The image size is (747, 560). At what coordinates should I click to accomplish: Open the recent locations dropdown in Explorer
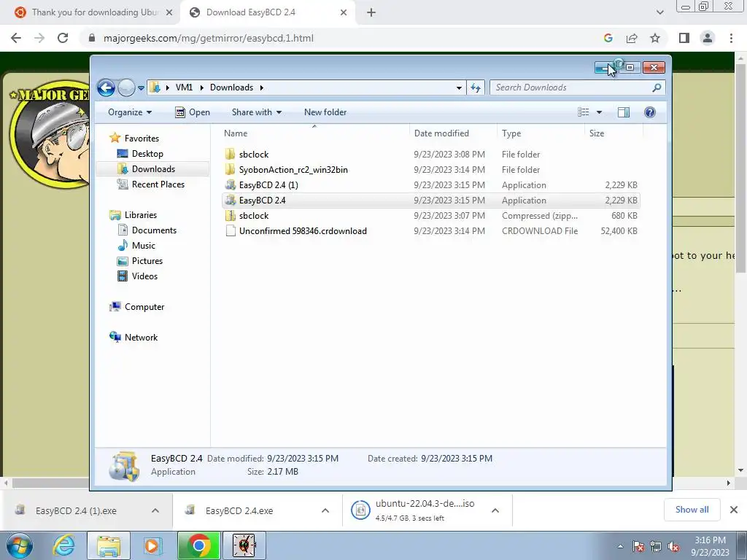[141, 88]
